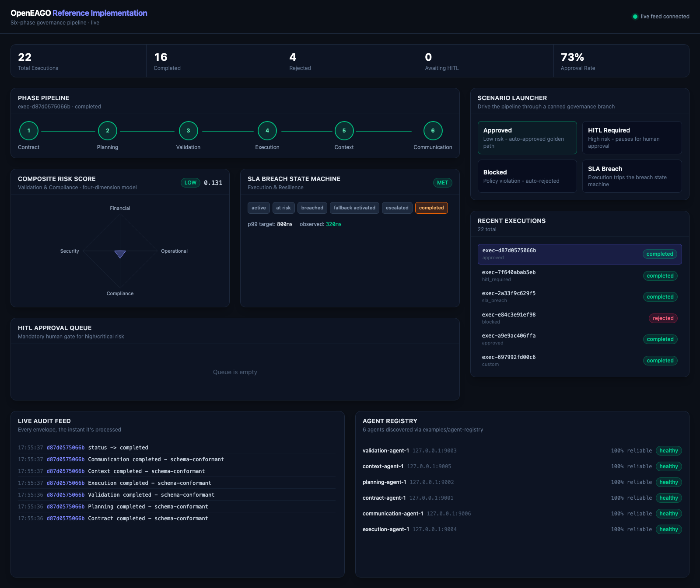The image size is (700, 588).
Task: Click the p99 target 800ms value
Action: click(285, 224)
